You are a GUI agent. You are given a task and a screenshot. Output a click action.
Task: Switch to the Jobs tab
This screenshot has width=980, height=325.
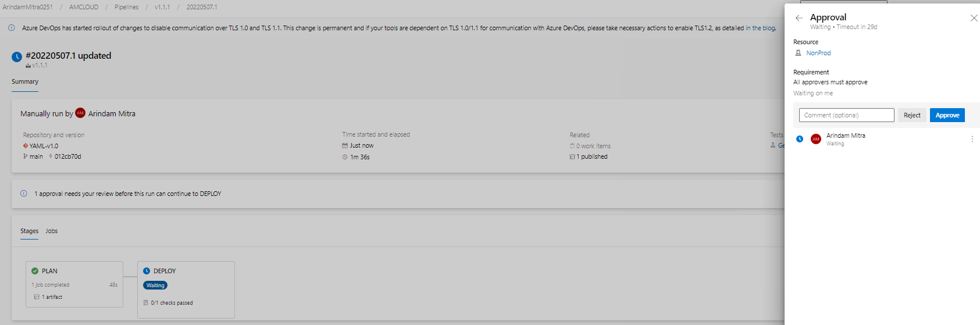pos(52,231)
